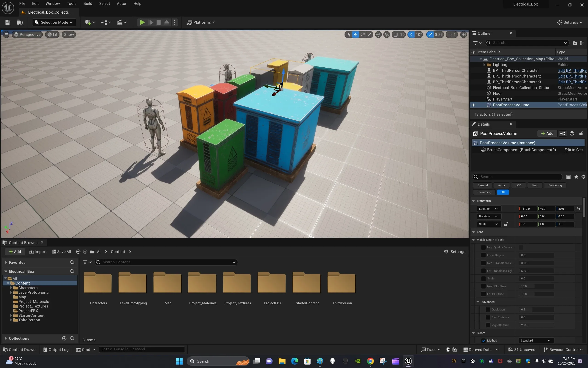Adjust the Far Blur Size slider field
The height and width of the screenshot is (368, 588).
click(x=536, y=294)
